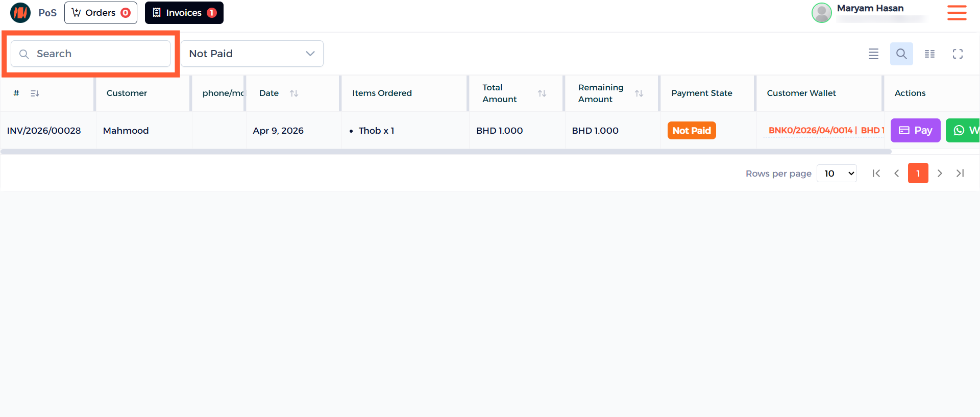Viewport: 980px width, 417px height.
Task: Toggle the search filter magnifier icon
Action: pos(901,54)
